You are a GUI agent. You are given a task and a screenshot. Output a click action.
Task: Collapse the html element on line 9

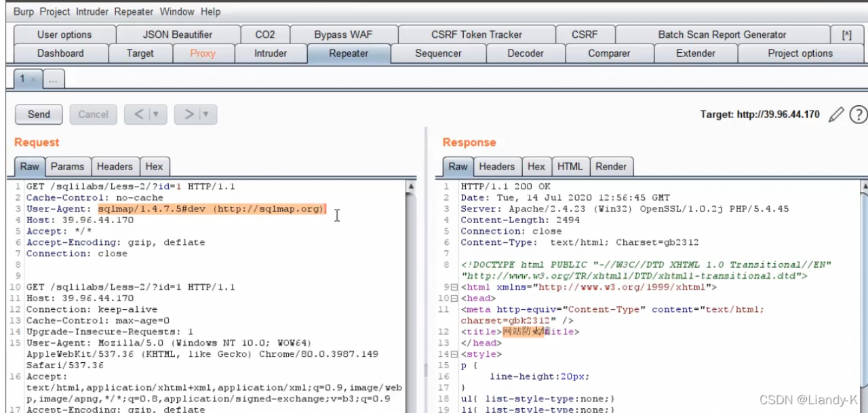pyautogui.click(x=454, y=288)
